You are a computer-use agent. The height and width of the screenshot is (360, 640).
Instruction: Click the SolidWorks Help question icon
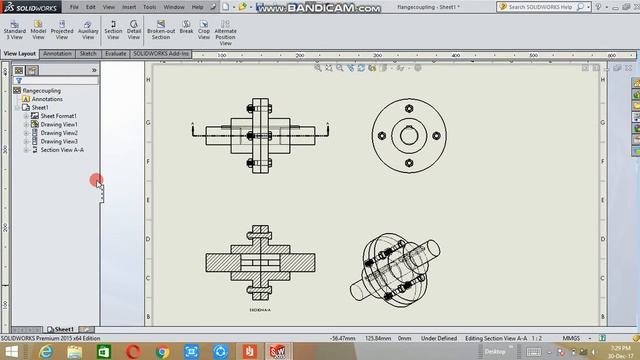tap(598, 7)
